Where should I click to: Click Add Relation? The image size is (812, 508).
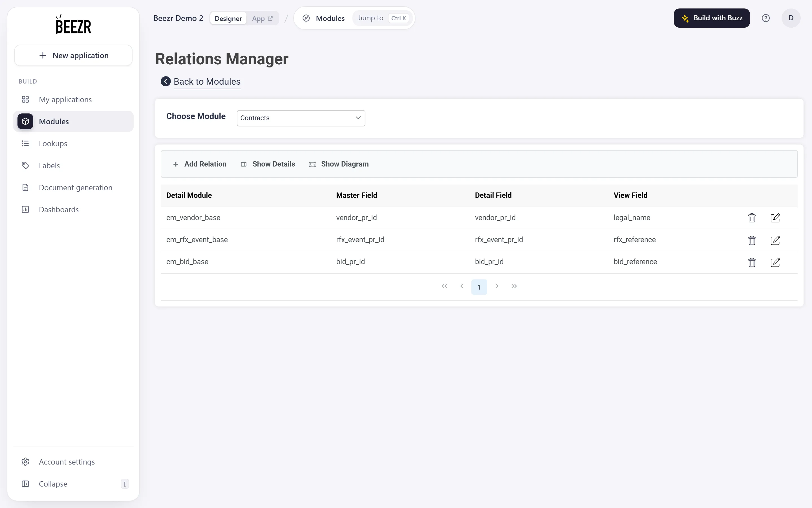pos(200,164)
